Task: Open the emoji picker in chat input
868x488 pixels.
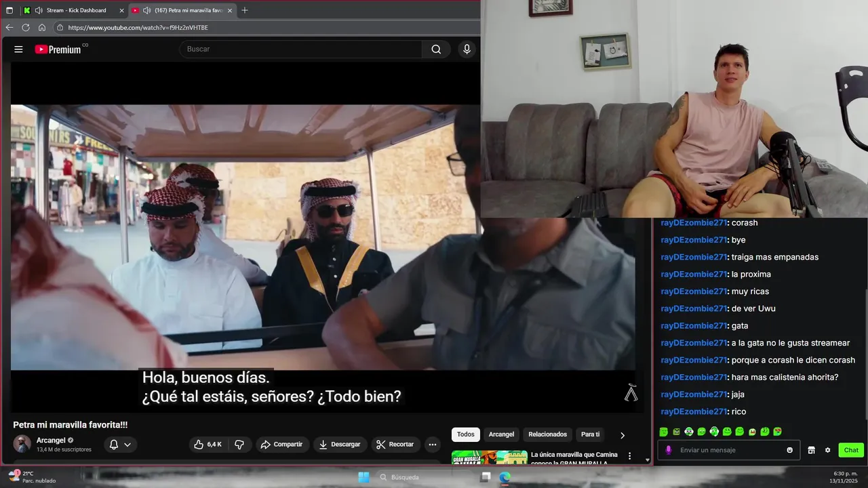Action: point(789,450)
